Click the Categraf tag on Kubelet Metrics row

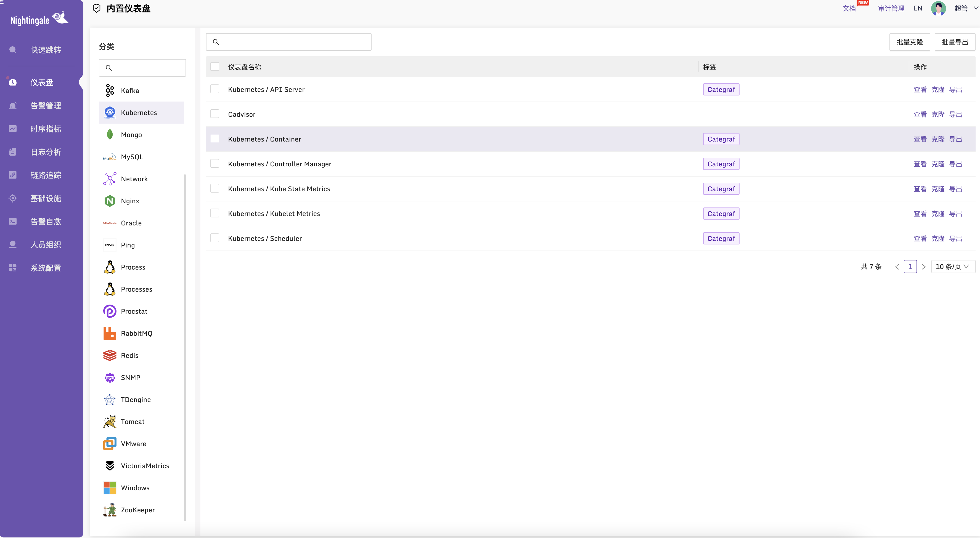tap(721, 214)
